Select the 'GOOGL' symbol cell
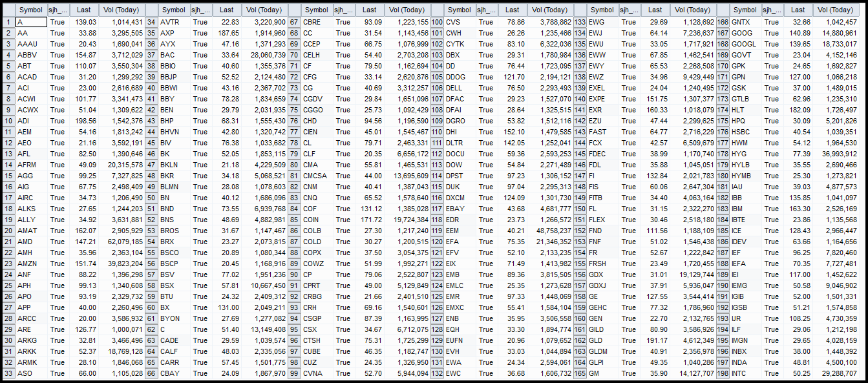The height and width of the screenshot is (383, 868). pos(745,44)
